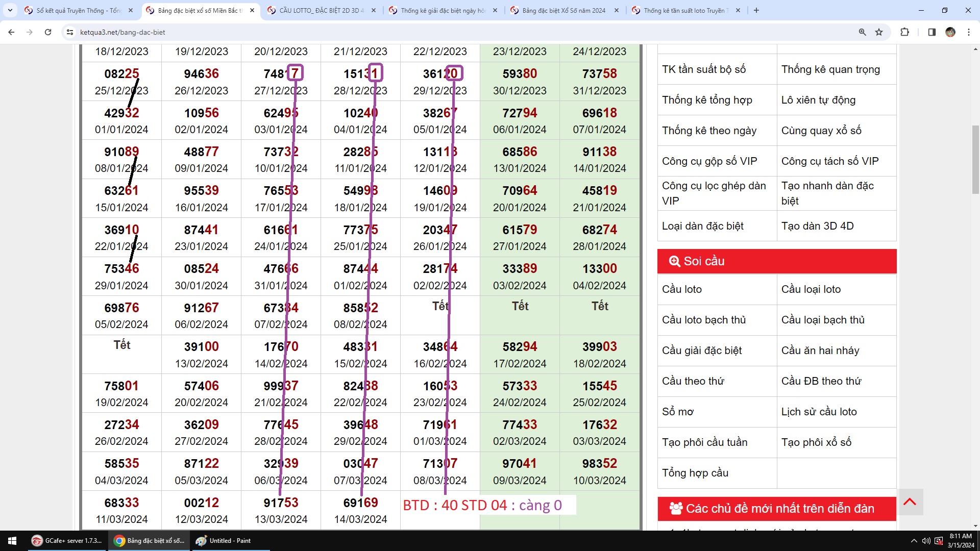Click the red scroll-to-top arrow button

(910, 502)
